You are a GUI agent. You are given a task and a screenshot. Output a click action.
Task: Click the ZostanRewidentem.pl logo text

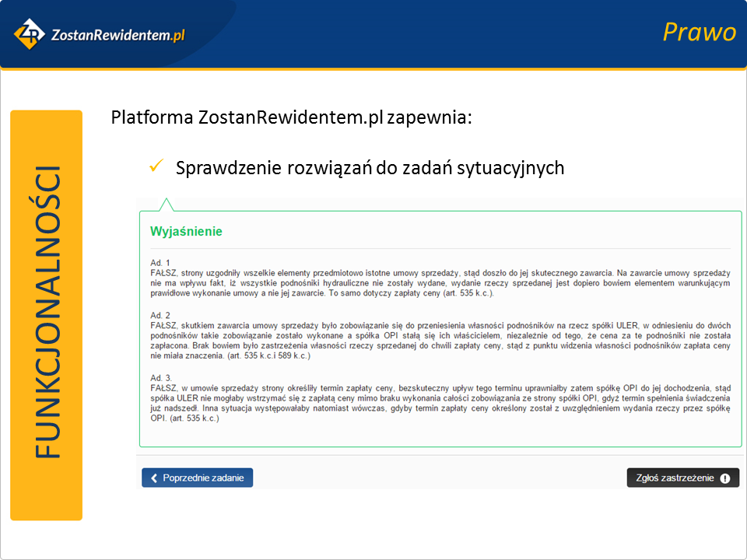(117, 34)
